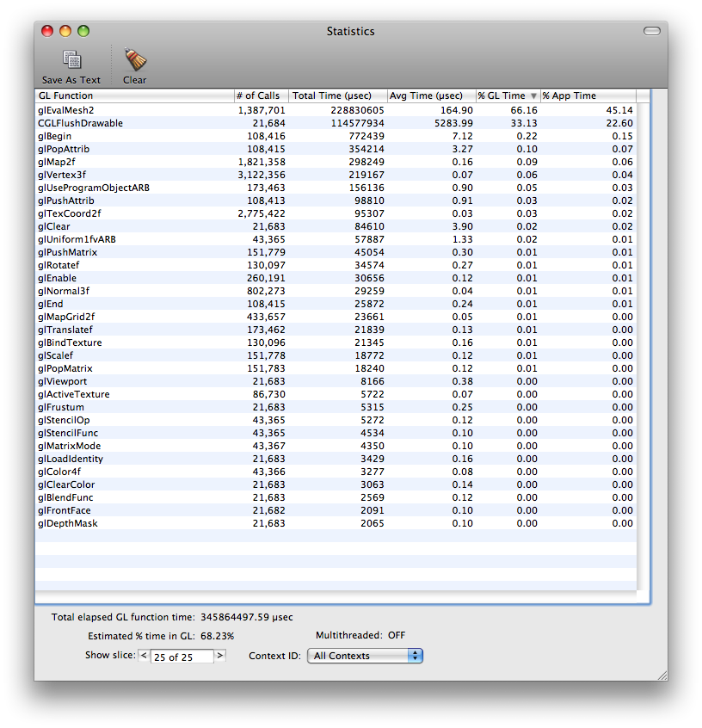The image size is (702, 728).
Task: Click average time value 5283.99
Action: point(453,124)
